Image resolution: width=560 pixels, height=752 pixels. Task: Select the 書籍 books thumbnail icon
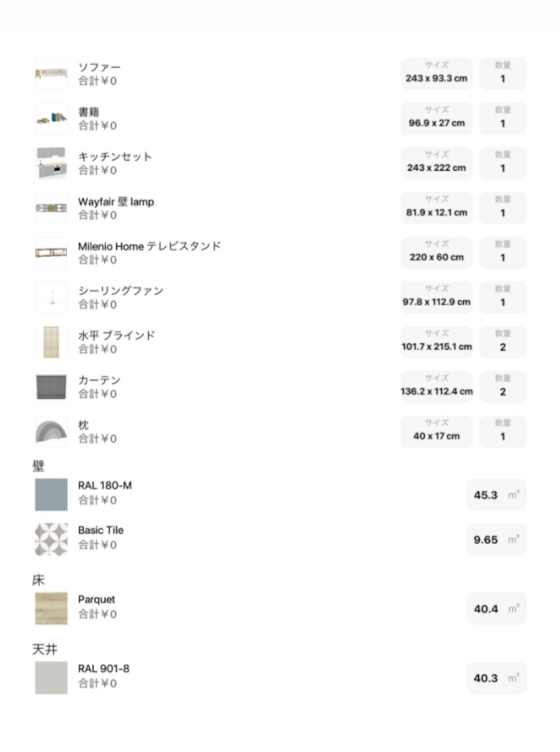click(x=51, y=119)
